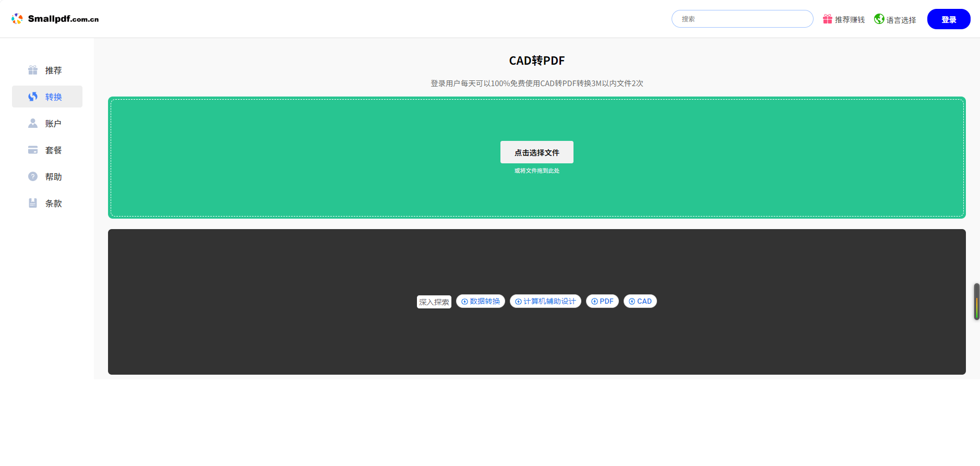Viewport: 980px width, 466px height.
Task: Click the Smallpdf colorful logo icon
Action: point(17,19)
